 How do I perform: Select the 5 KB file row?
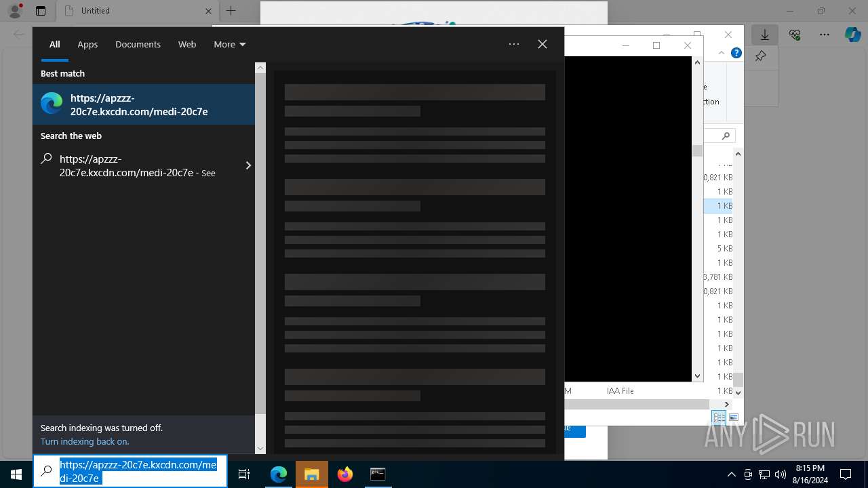click(717, 248)
